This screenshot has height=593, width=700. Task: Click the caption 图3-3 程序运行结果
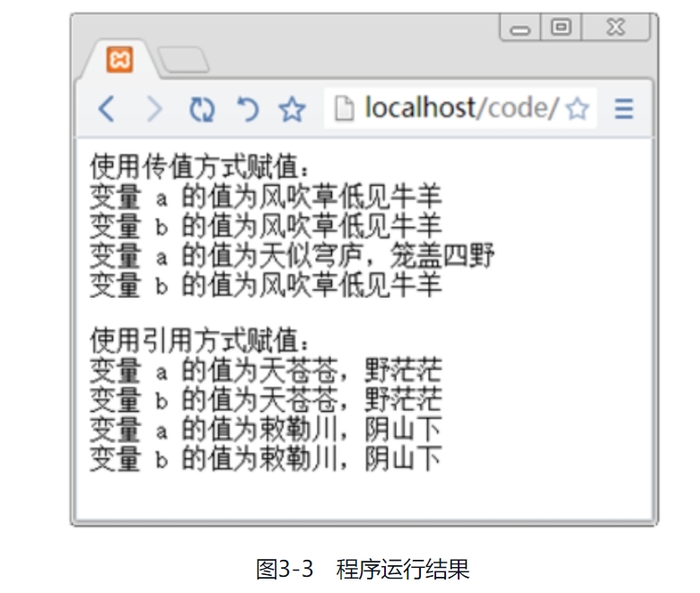coord(363,569)
